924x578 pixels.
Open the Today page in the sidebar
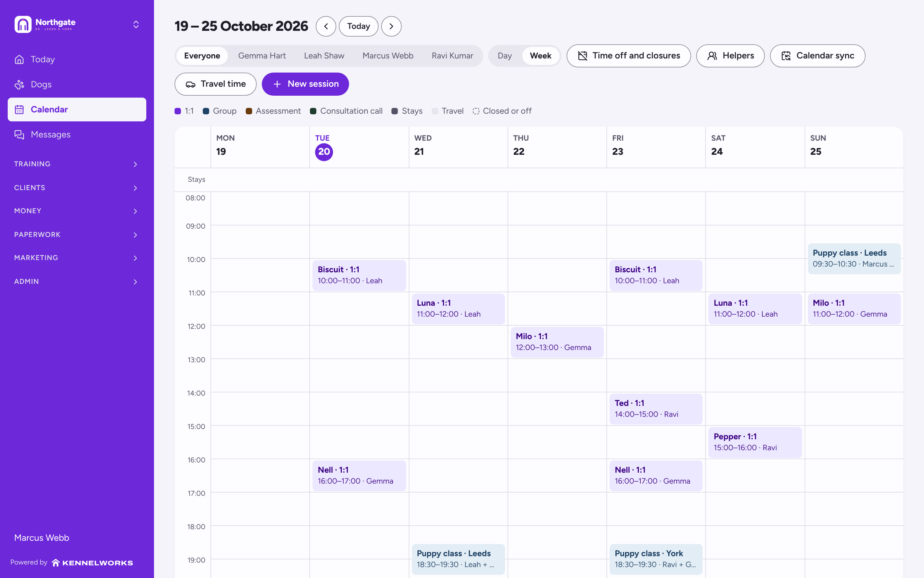[77, 60]
